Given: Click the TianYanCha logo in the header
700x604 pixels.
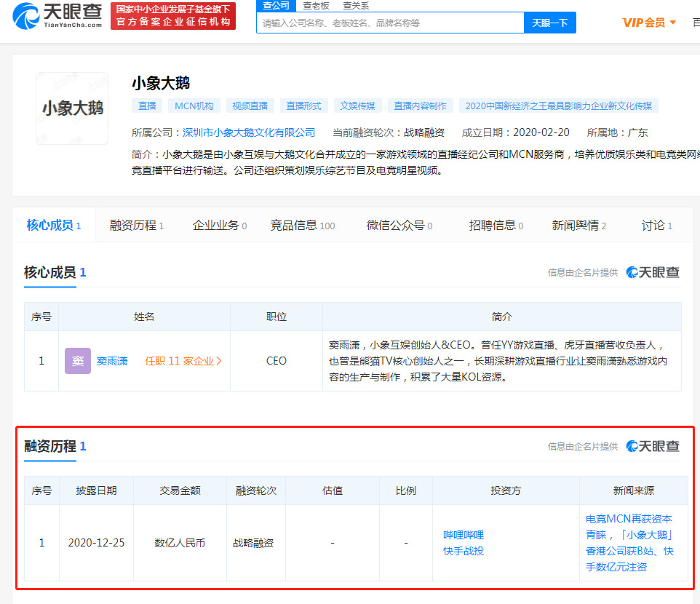Looking at the screenshot, I should [57, 16].
